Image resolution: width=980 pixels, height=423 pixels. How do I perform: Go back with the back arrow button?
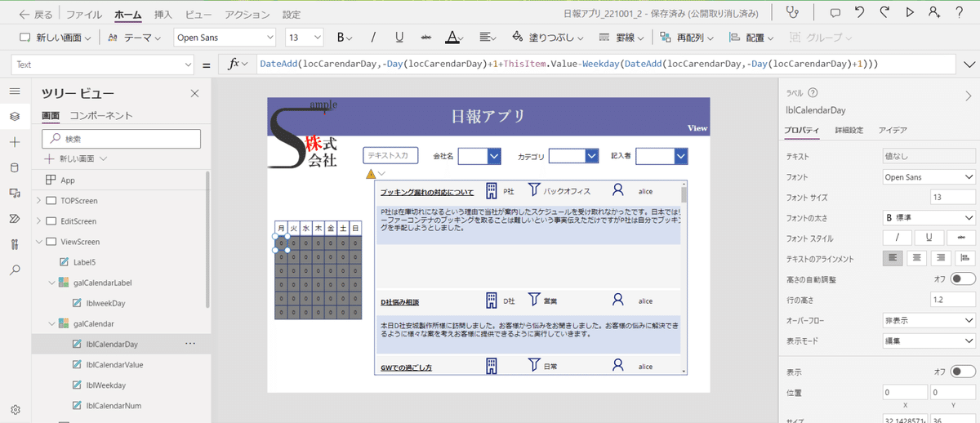pos(35,14)
